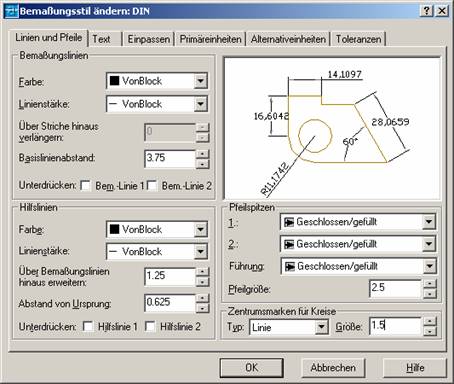The height and width of the screenshot is (384, 454).
Task: Enable the Hilfslinie 1 suppress checkbox
Action: tap(88, 326)
